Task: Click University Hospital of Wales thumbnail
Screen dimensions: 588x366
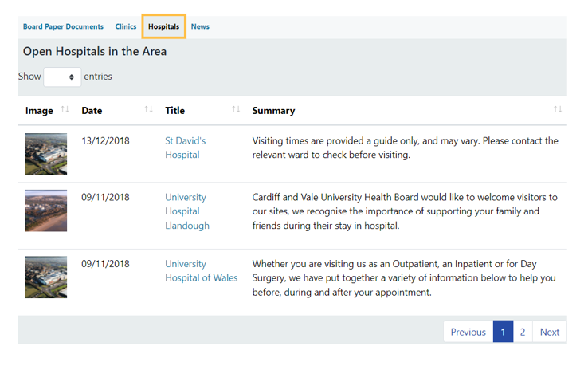Action: tap(46, 277)
